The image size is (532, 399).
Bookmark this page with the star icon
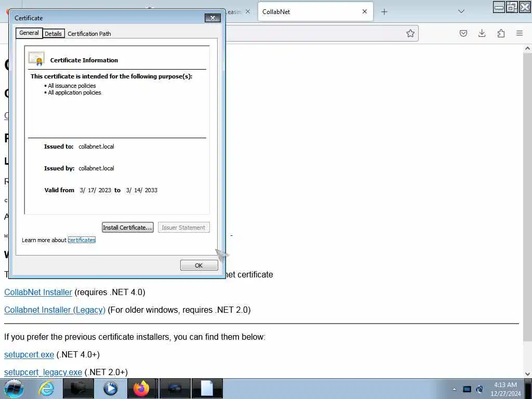[x=410, y=33]
